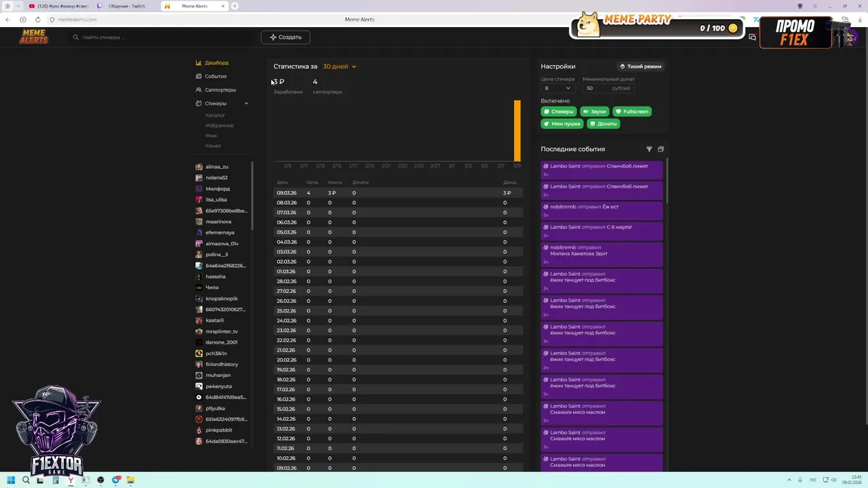The width and height of the screenshot is (868, 488).
Task: Click the copy/stack icon next to filter
Action: [x=660, y=149]
